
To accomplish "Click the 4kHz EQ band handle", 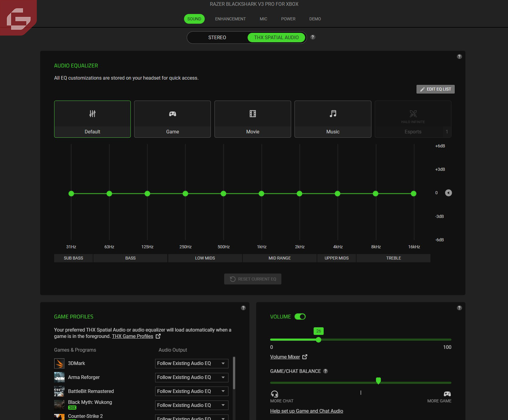I will pyautogui.click(x=338, y=194).
